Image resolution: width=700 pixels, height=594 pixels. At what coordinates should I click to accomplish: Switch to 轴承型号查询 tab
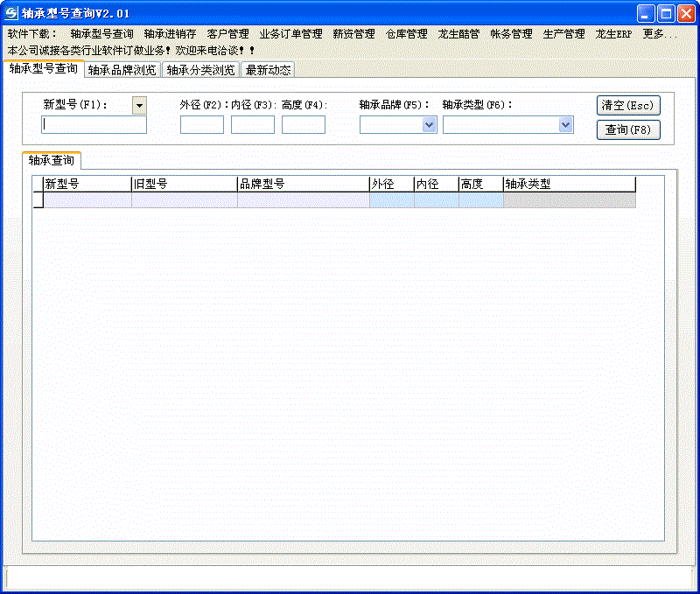point(43,69)
